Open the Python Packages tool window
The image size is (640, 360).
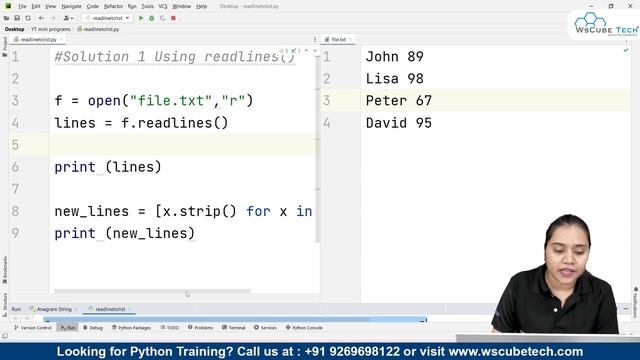pos(131,328)
